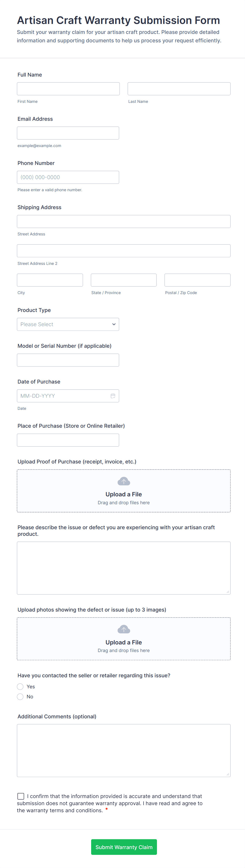
Task: Focus the City input field
Action: 50,280
